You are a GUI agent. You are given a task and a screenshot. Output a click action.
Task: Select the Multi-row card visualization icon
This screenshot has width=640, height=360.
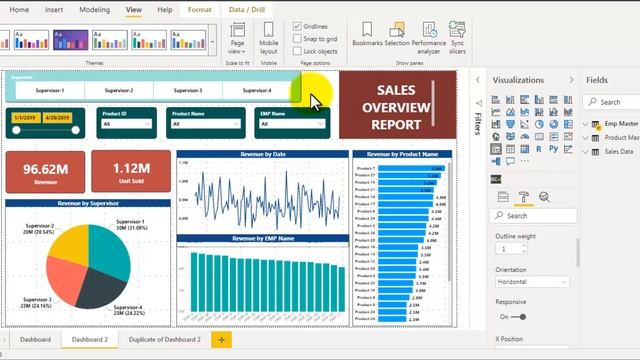click(x=553, y=137)
